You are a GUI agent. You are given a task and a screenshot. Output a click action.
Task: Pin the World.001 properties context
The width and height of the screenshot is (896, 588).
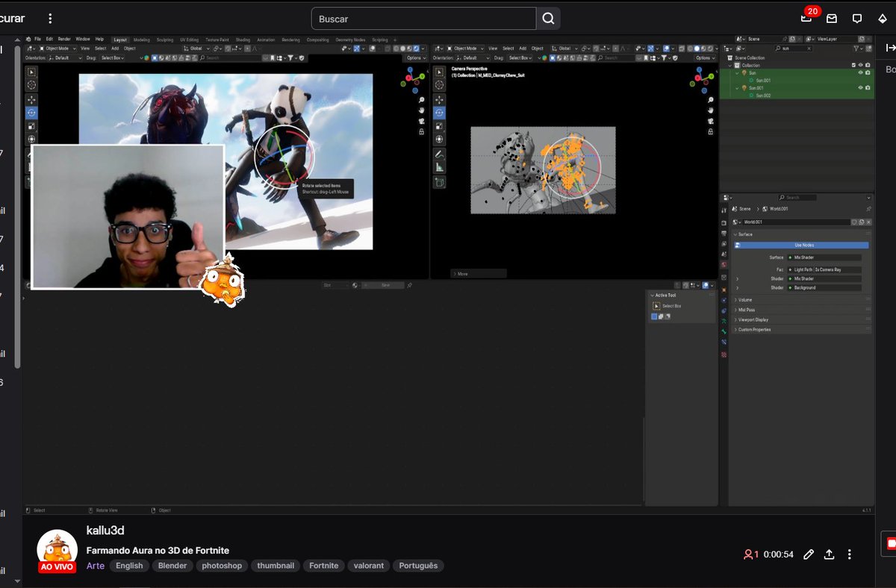pos(868,209)
